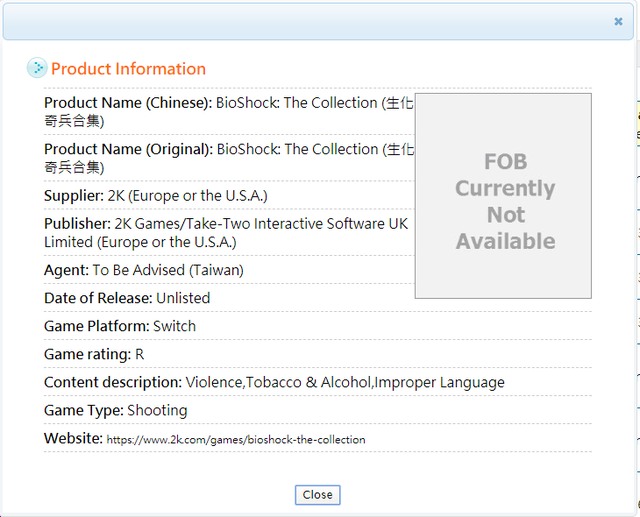Select the Agent row reading To Be Advised
Screen dimensions: 640x517
click(143, 270)
